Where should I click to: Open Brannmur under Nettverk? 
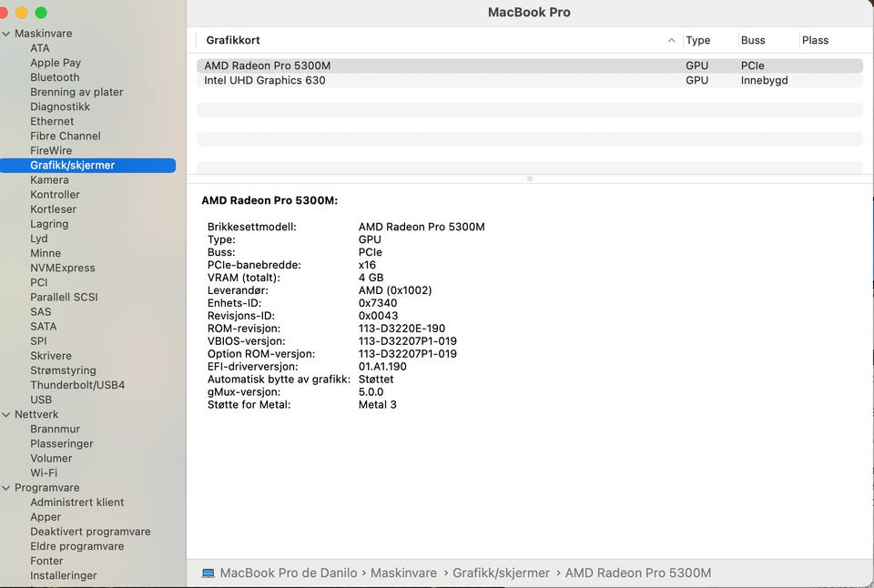[55, 429]
